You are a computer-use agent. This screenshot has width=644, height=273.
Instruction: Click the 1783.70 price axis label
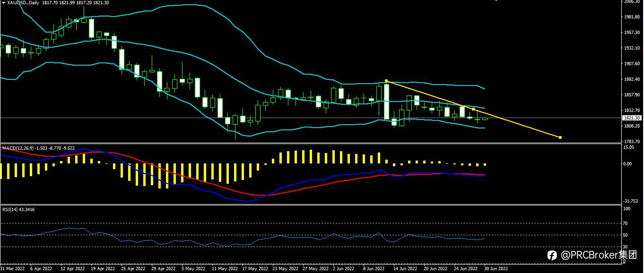point(632,142)
